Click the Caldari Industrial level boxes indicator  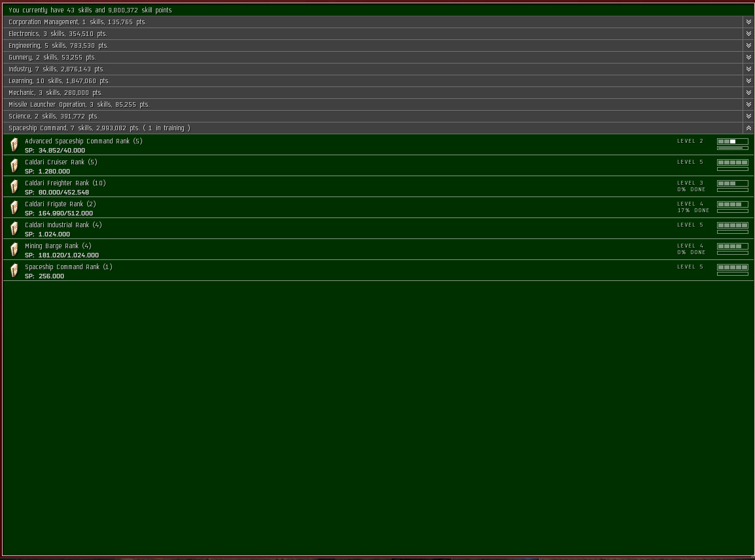click(x=732, y=225)
